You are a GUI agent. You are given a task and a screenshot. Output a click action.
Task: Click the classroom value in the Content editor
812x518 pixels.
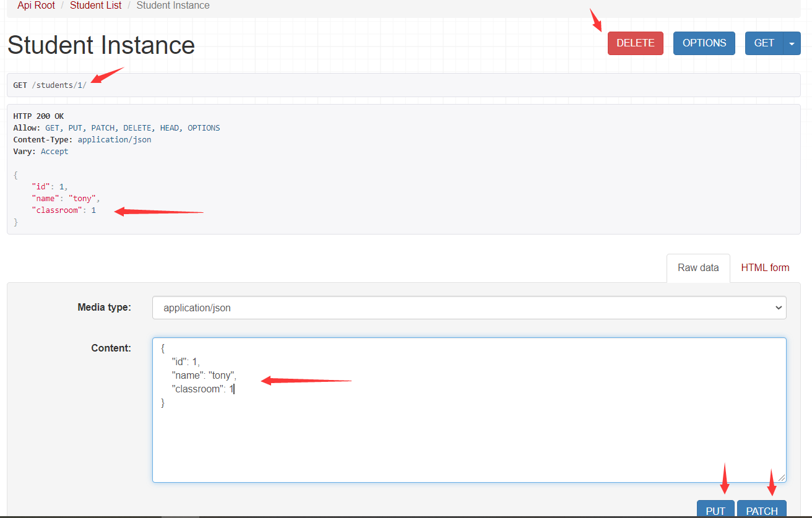click(230, 389)
